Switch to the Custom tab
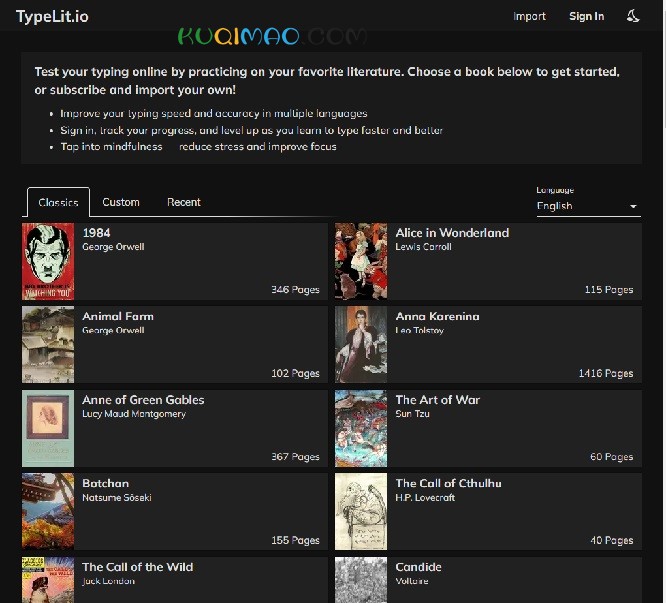 [121, 202]
